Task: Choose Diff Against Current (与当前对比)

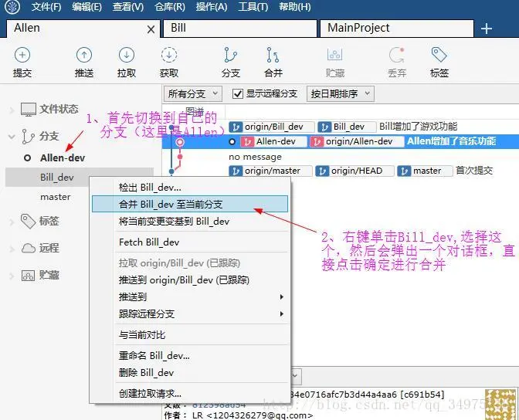Action: coord(190,335)
